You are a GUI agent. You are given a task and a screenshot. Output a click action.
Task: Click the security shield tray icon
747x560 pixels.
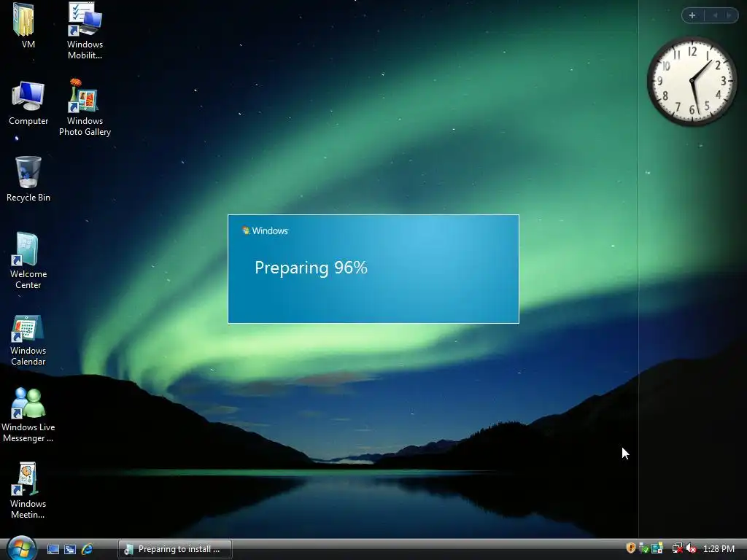point(631,548)
